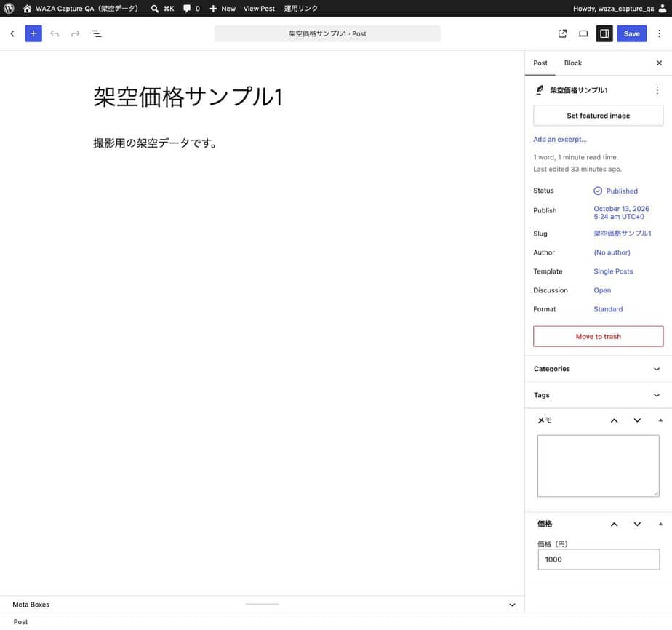Image resolution: width=672 pixels, height=630 pixels.
Task: Click the post quill icon in sidebar
Action: click(x=540, y=90)
